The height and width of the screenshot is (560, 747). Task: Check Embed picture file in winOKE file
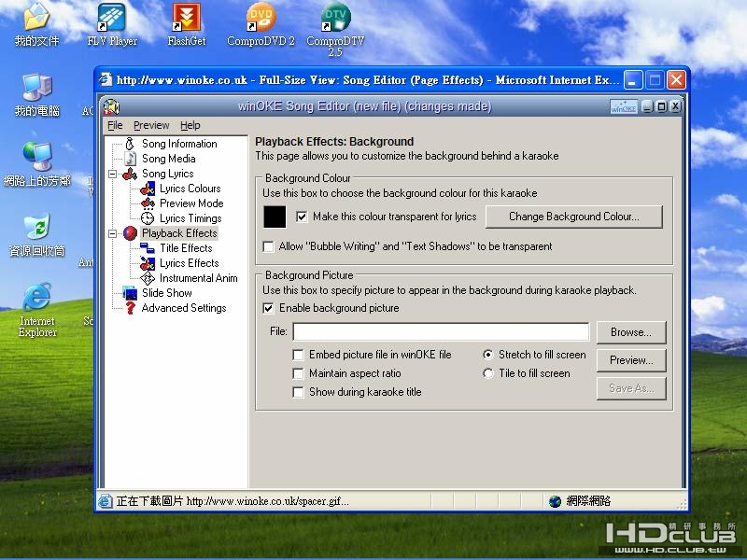pos(298,355)
